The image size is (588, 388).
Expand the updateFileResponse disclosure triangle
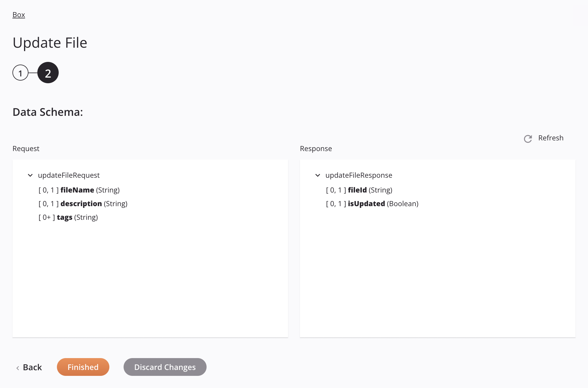click(x=318, y=175)
